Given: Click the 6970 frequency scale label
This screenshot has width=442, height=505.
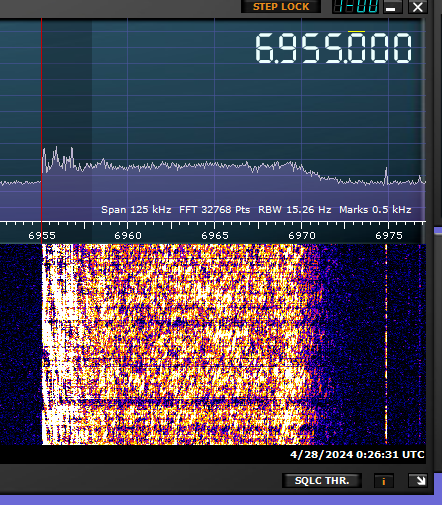Looking at the screenshot, I should click(302, 236).
